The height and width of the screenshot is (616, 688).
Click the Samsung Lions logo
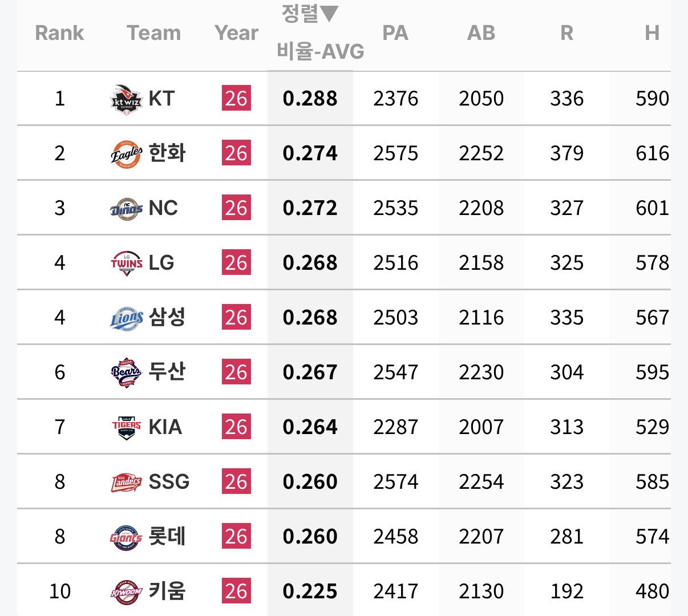coord(126,318)
